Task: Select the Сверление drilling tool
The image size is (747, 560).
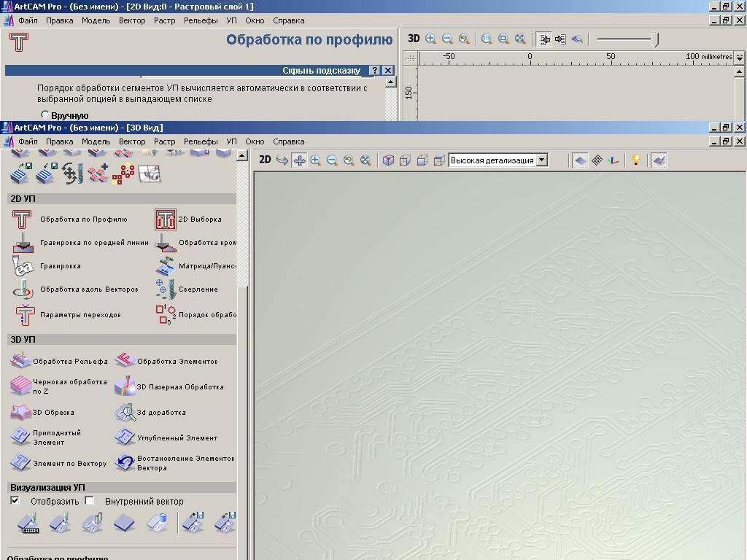Action: [x=166, y=289]
